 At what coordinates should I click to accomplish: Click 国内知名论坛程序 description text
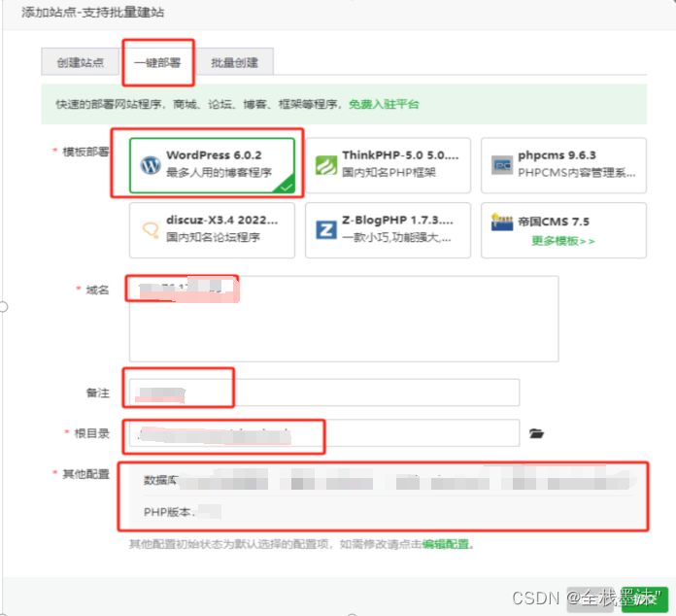click(213, 237)
